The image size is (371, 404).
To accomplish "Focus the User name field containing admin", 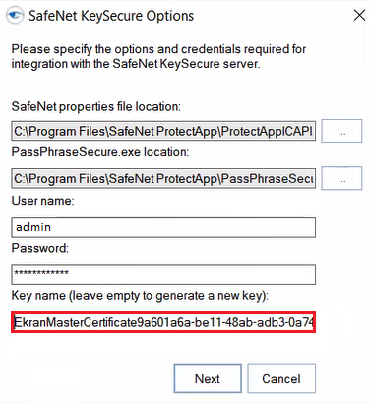I will [164, 227].
